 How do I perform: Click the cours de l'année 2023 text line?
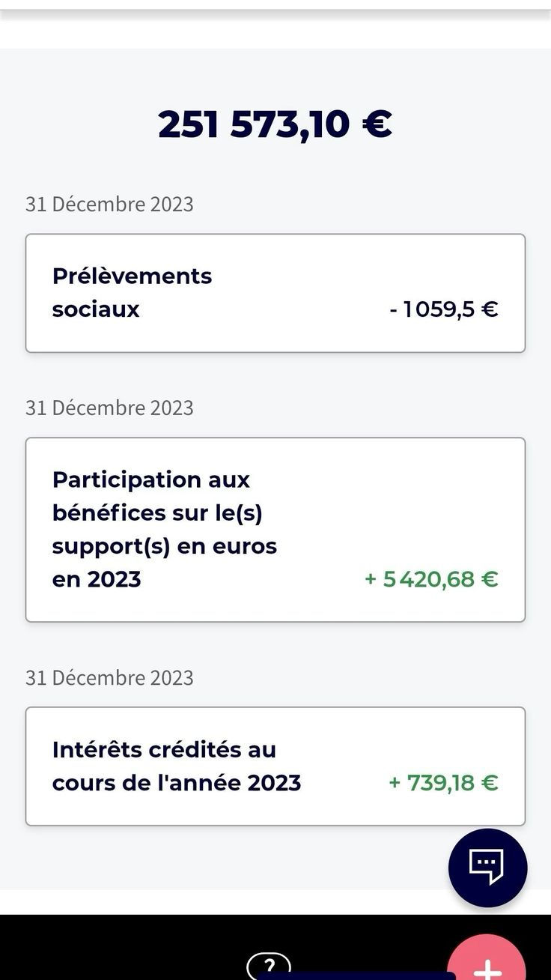[x=177, y=783]
